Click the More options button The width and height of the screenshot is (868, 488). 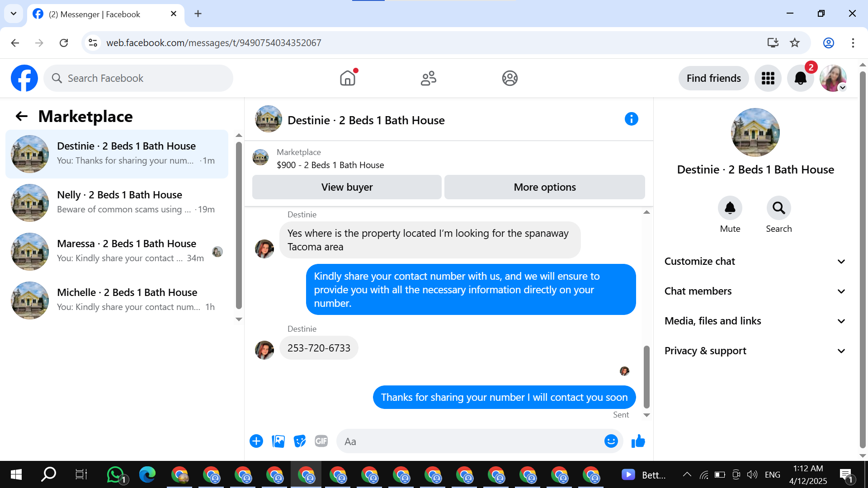tap(545, 187)
